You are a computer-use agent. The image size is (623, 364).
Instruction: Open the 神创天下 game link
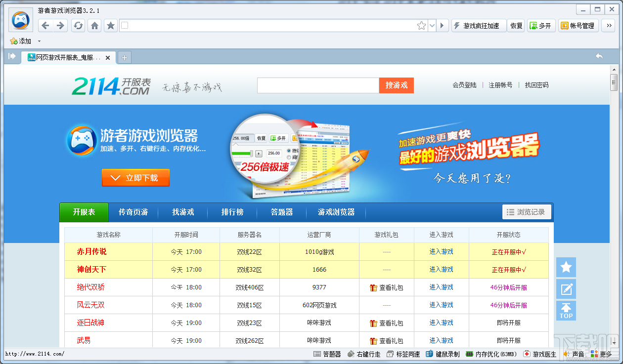tap(91, 269)
